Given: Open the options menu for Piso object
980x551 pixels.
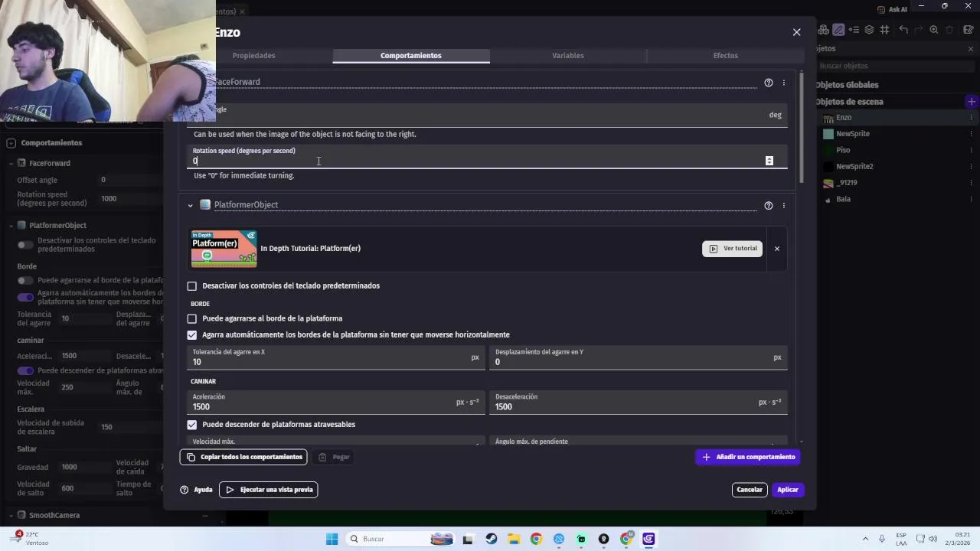Looking at the screenshot, I should coord(971,150).
